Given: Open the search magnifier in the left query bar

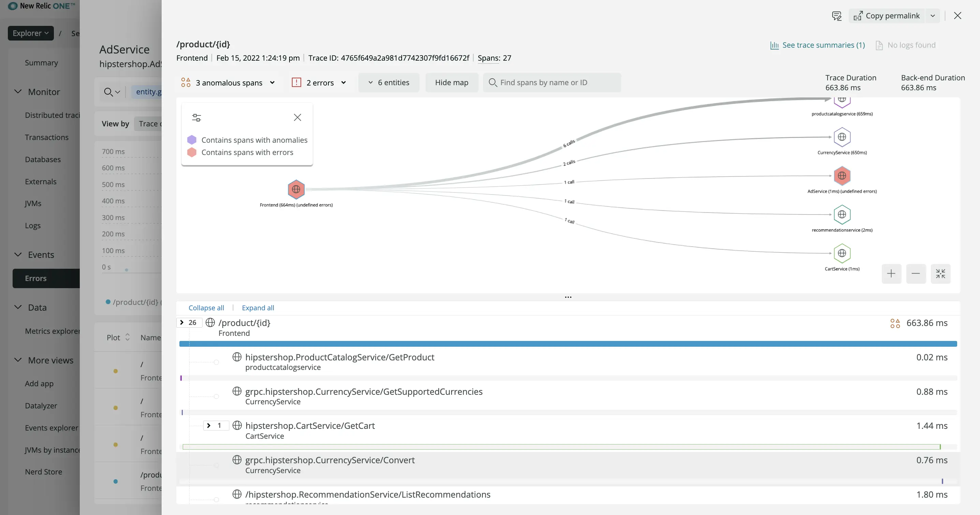Looking at the screenshot, I should (109, 92).
